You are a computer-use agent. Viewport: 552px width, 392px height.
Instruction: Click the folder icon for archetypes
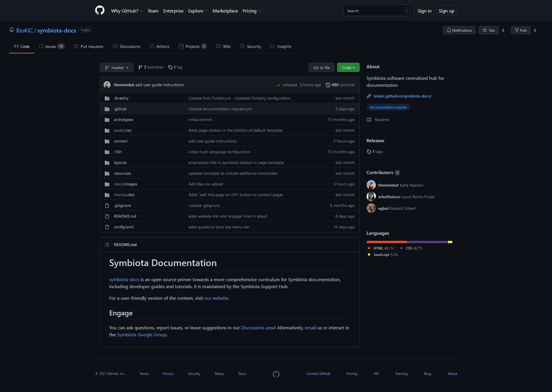[107, 120]
